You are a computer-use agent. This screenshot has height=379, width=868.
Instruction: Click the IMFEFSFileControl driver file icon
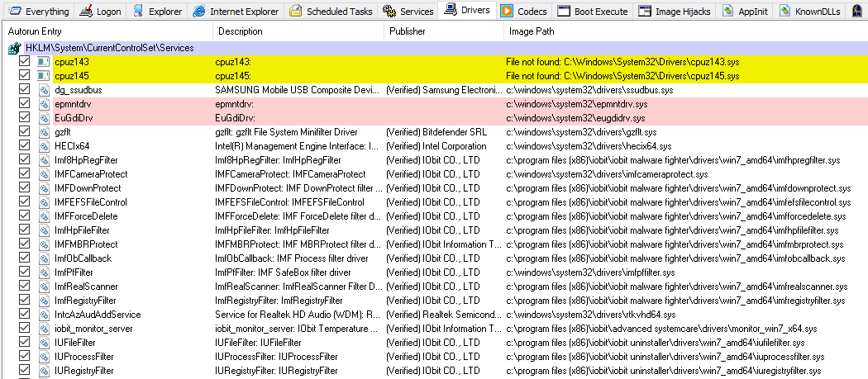point(44,202)
